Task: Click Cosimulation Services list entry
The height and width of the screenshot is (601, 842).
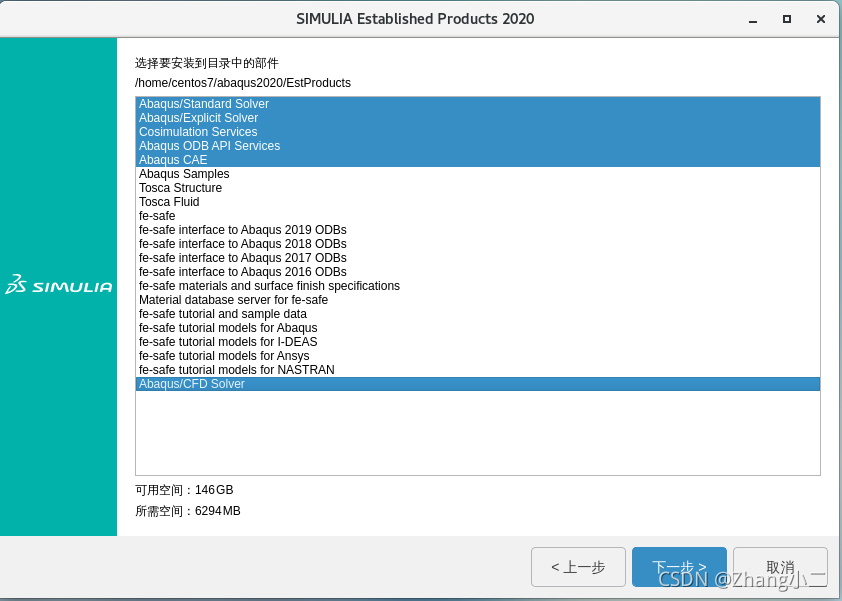Action: pos(198,132)
